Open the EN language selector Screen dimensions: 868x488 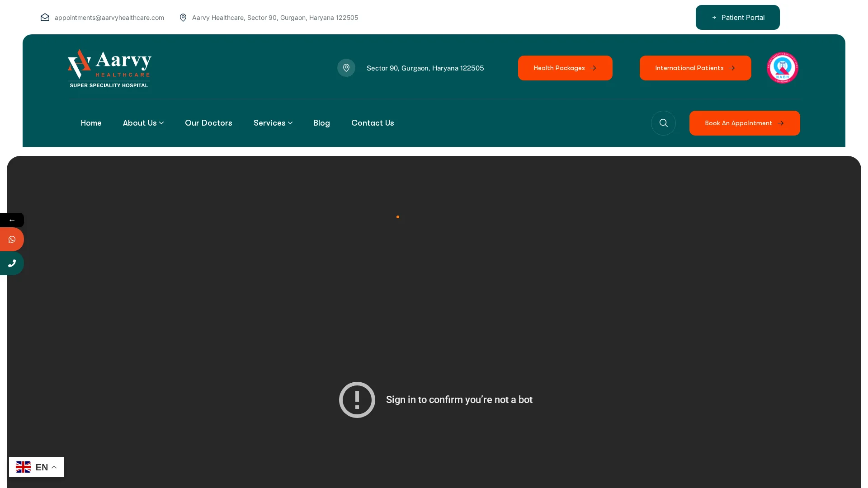pyautogui.click(x=37, y=467)
